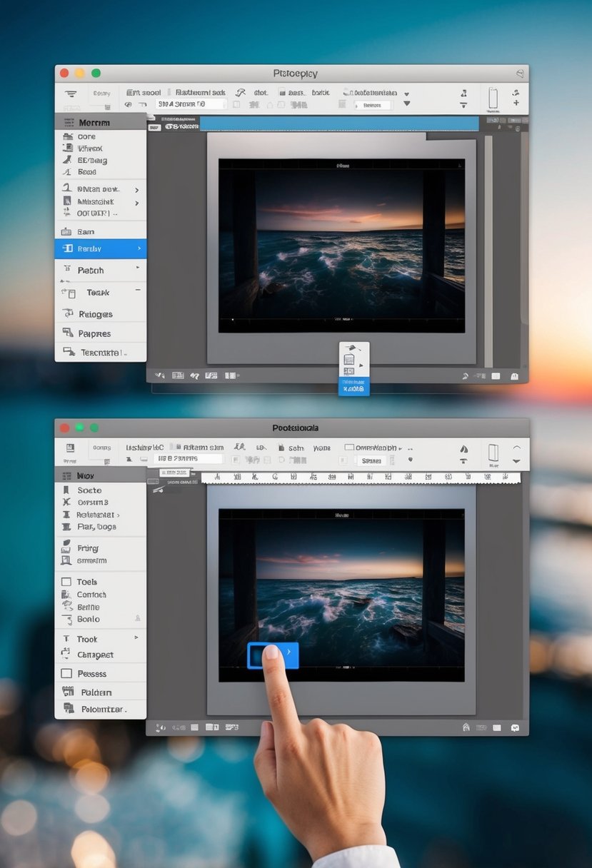Click the scissors icon beside Oorstm8

click(66, 503)
